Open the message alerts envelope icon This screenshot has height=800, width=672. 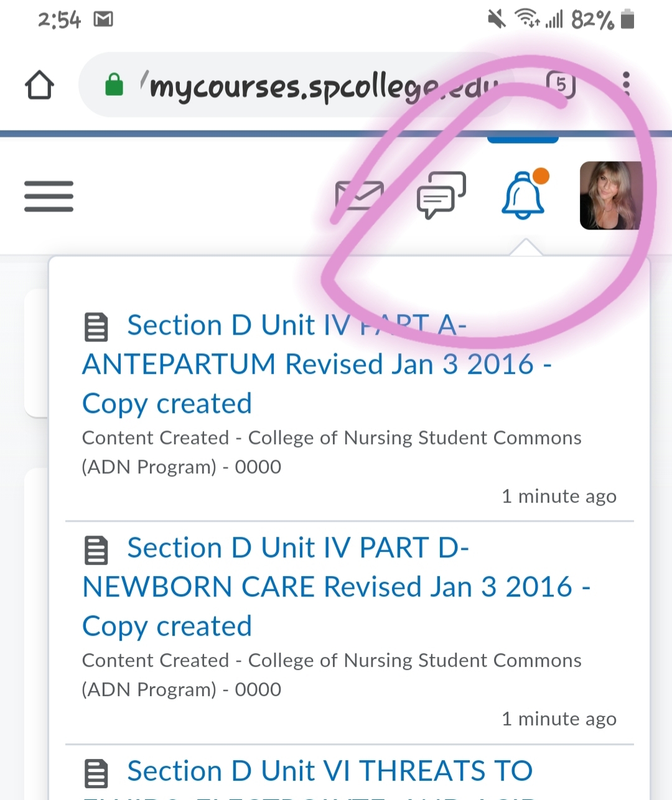359,195
